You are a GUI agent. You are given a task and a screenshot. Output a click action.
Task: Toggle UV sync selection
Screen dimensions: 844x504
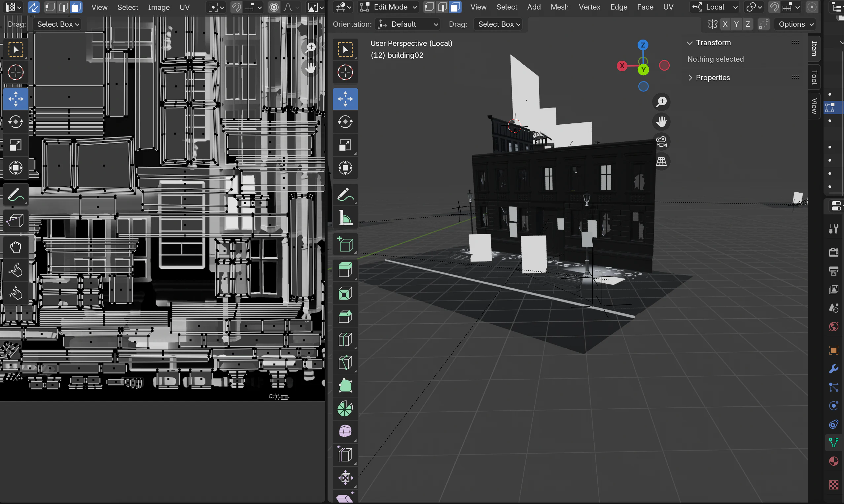coord(33,7)
